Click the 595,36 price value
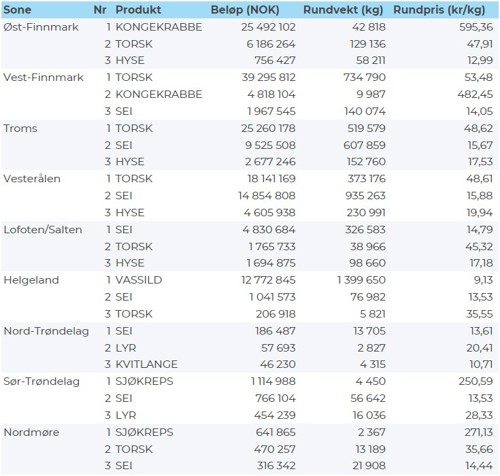The width and height of the screenshot is (500, 476). (476, 27)
